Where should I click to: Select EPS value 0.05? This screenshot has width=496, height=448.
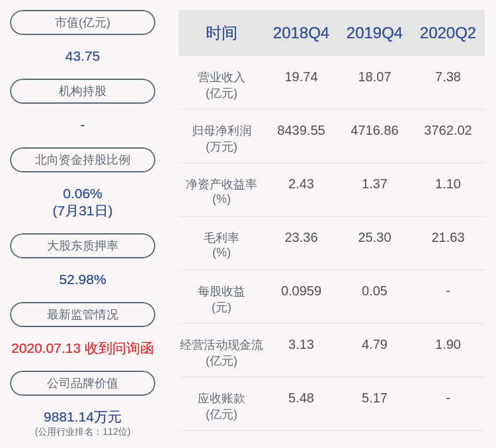[374, 291]
